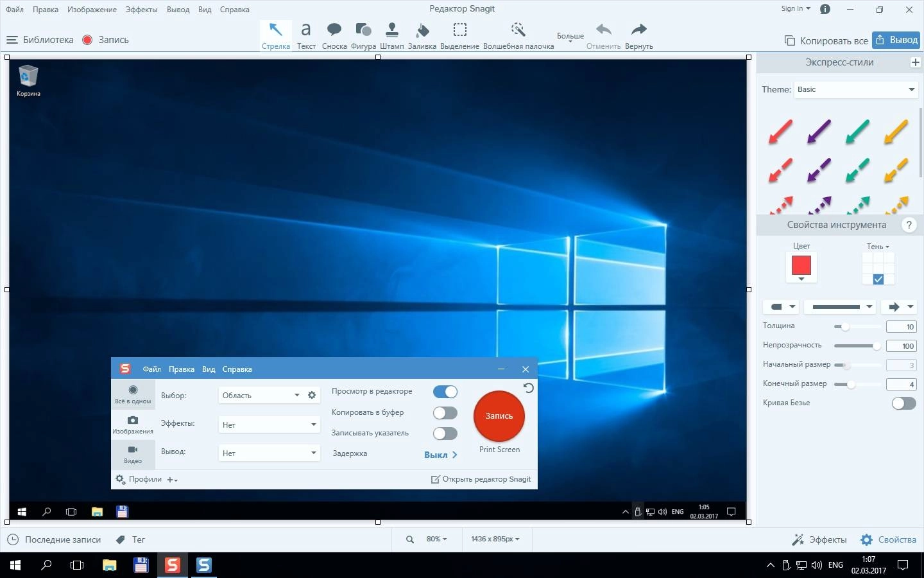
Task: Apply the solid green arrow style
Action: (x=857, y=131)
